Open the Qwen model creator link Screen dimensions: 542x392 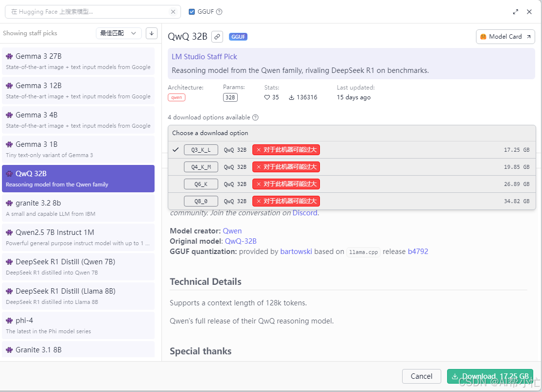(x=232, y=231)
